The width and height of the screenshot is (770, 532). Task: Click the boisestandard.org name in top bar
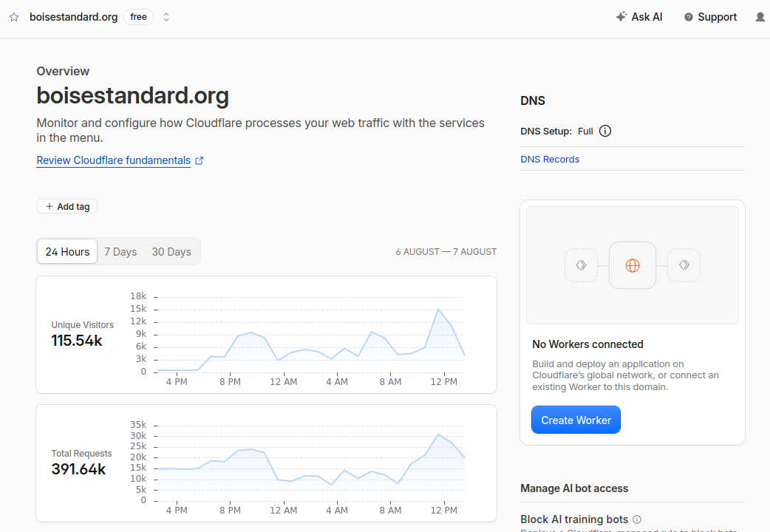click(74, 17)
